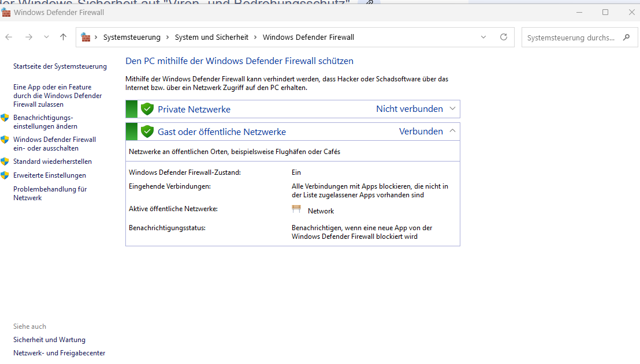This screenshot has width=640, height=364.
Task: Click the Network name text
Action: point(321,211)
